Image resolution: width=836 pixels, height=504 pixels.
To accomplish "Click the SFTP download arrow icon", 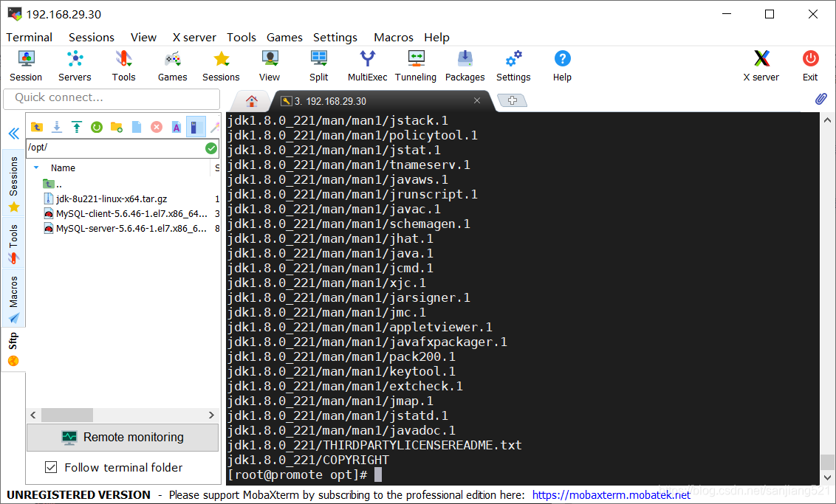I will pyautogui.click(x=57, y=127).
